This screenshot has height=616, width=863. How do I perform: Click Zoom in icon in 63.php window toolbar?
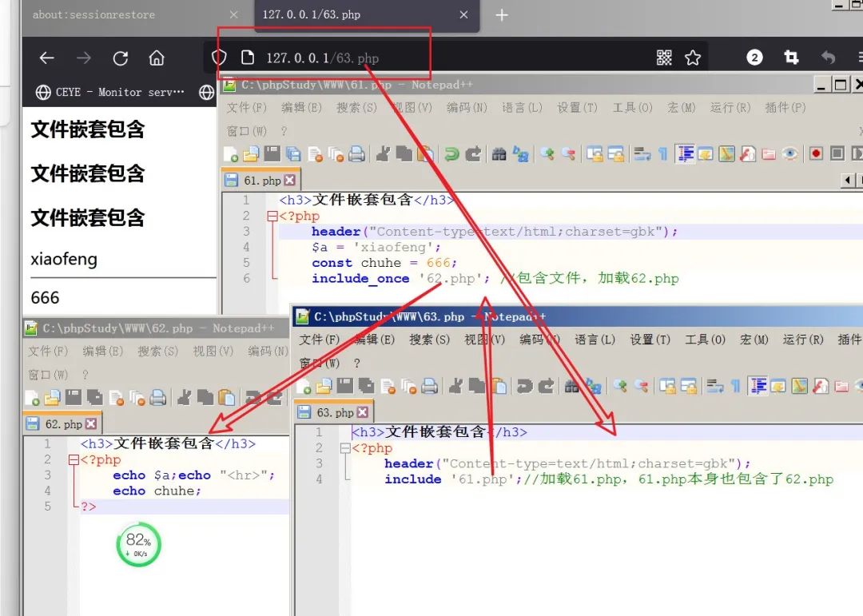pyautogui.click(x=620, y=387)
